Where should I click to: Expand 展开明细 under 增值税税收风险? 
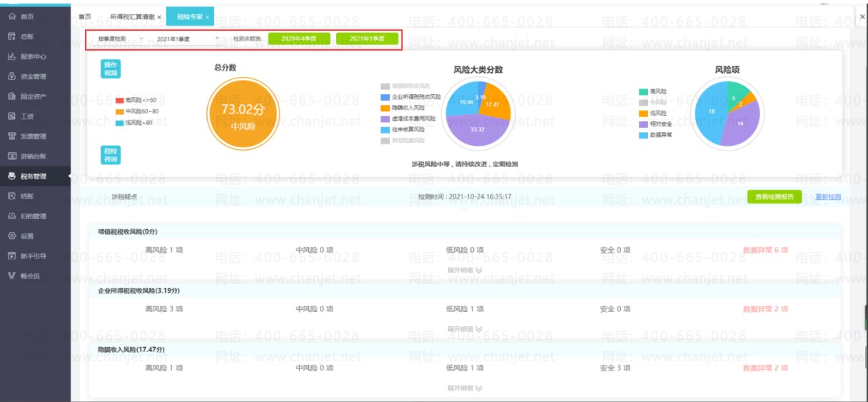[x=465, y=270]
